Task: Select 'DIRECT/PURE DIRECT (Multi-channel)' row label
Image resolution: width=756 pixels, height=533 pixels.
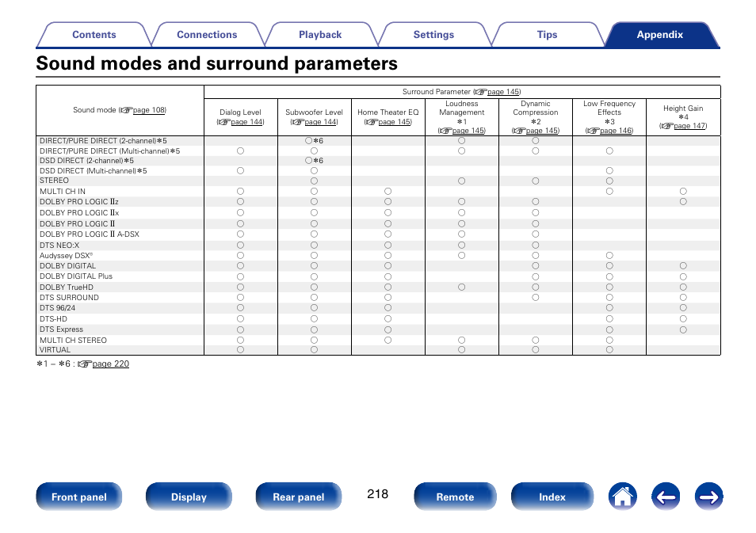Action: point(109,150)
